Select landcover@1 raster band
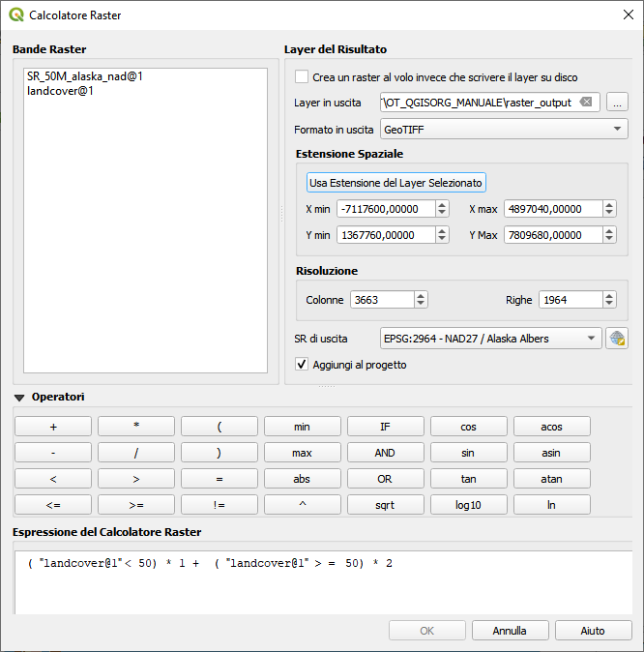This screenshot has width=644, height=652. click(60, 91)
